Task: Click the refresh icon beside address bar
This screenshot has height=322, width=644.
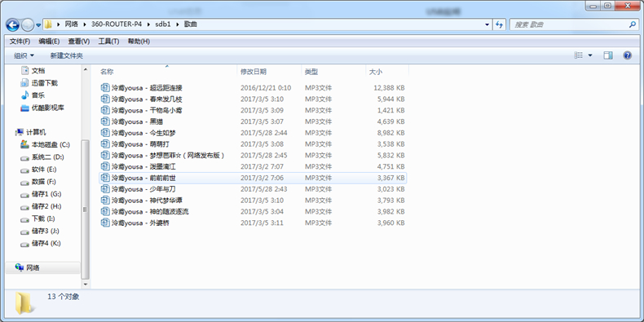Action: (x=499, y=24)
